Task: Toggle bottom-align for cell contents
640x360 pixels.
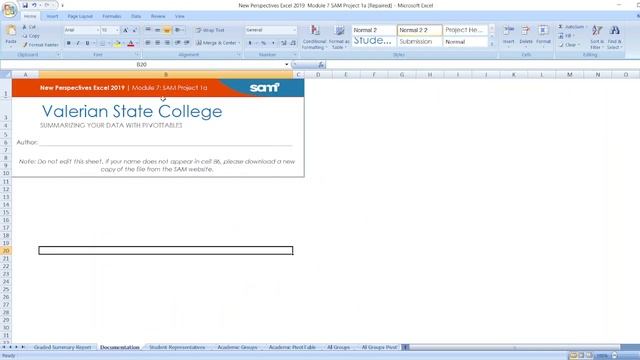Action: (x=167, y=30)
